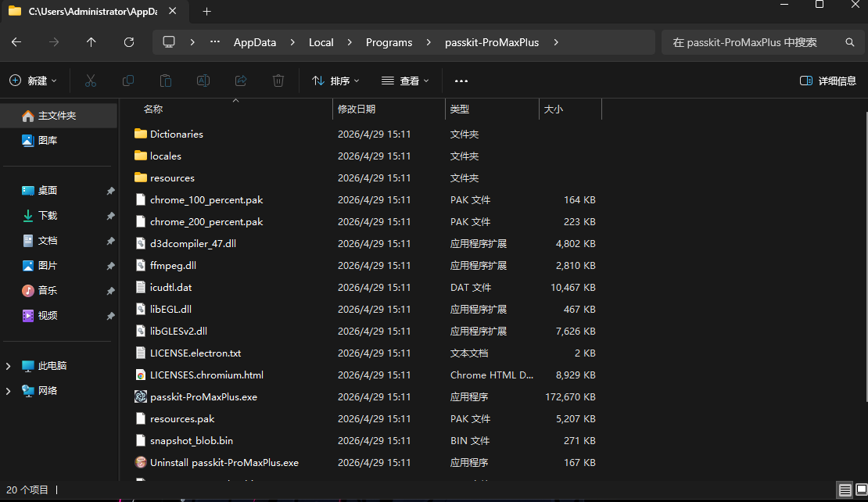The image size is (868, 502).
Task: Click the locales folder icon
Action: 141,156
